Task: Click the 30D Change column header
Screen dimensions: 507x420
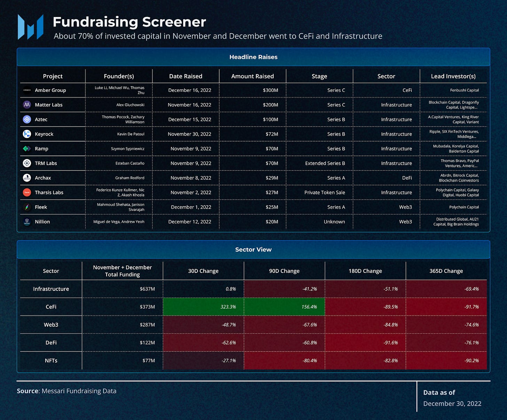Action: click(203, 271)
